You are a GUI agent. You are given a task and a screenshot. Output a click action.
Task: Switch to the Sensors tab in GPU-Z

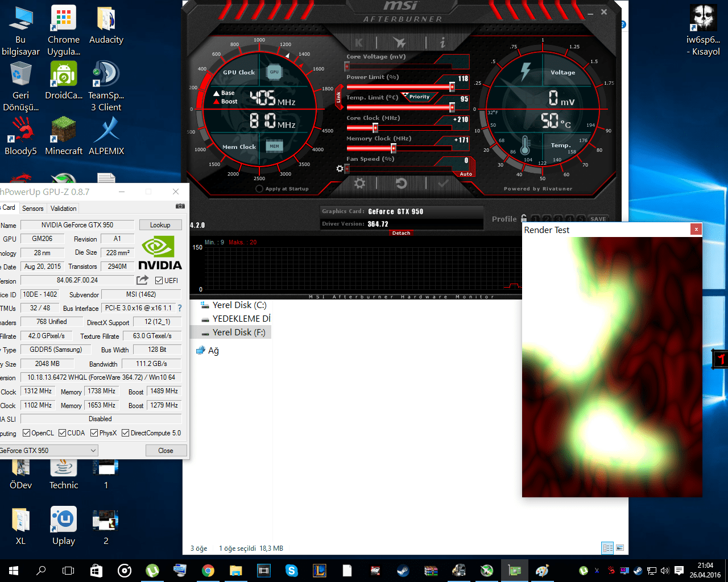32,209
